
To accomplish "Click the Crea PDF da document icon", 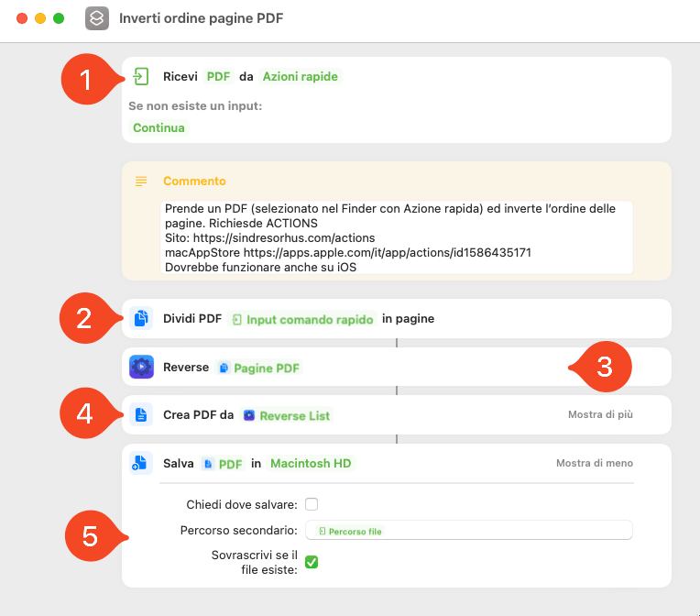I will coord(141,415).
